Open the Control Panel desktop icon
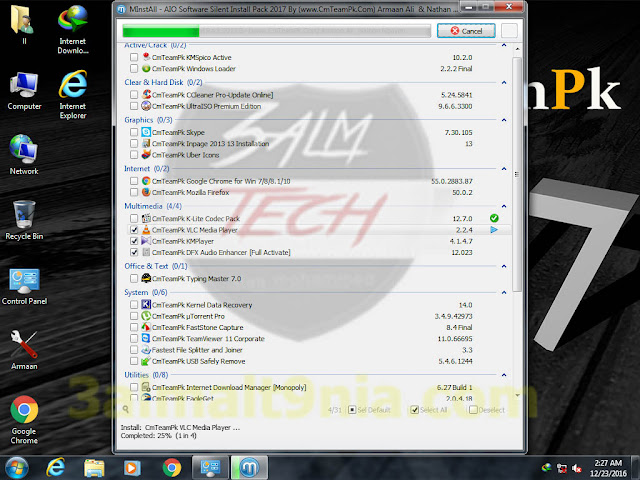The width and height of the screenshot is (640, 480). [x=24, y=287]
